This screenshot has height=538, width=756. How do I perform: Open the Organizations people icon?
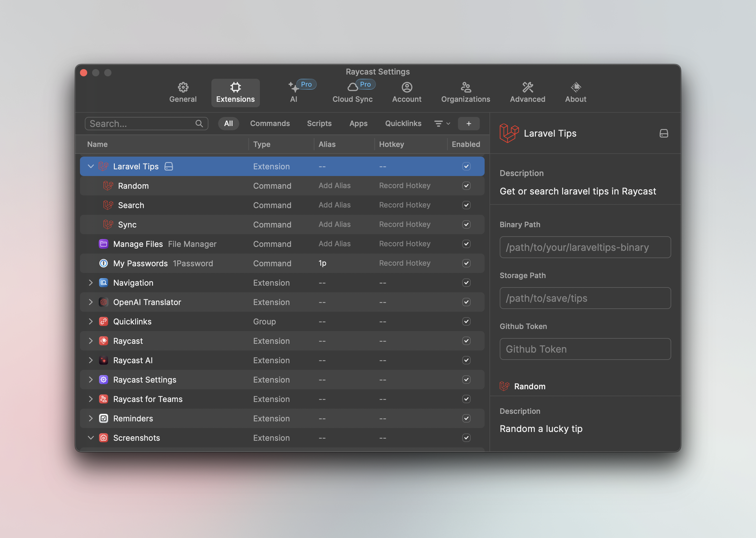coord(466,87)
